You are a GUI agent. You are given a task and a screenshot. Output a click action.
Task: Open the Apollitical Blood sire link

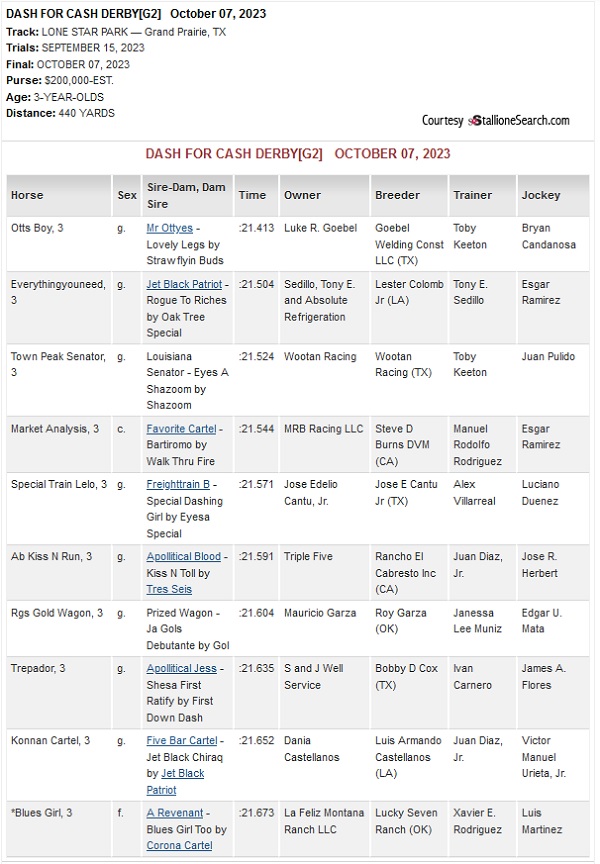coord(183,557)
